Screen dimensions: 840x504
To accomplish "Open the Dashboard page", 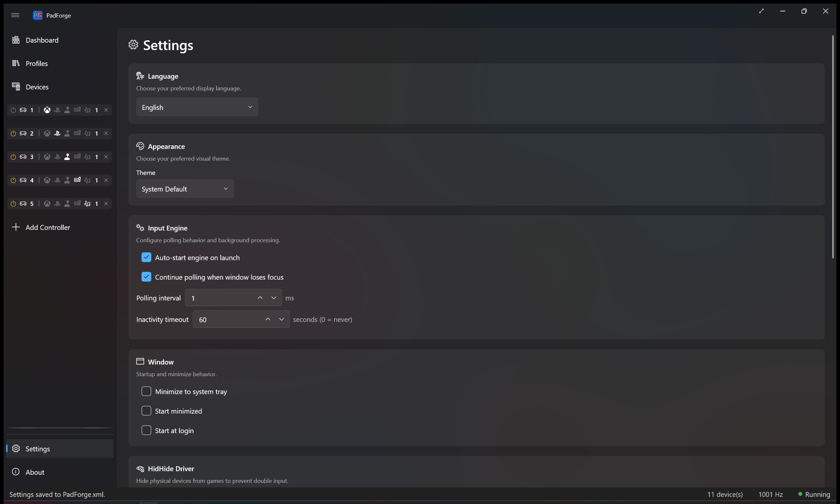I will click(x=60, y=40).
